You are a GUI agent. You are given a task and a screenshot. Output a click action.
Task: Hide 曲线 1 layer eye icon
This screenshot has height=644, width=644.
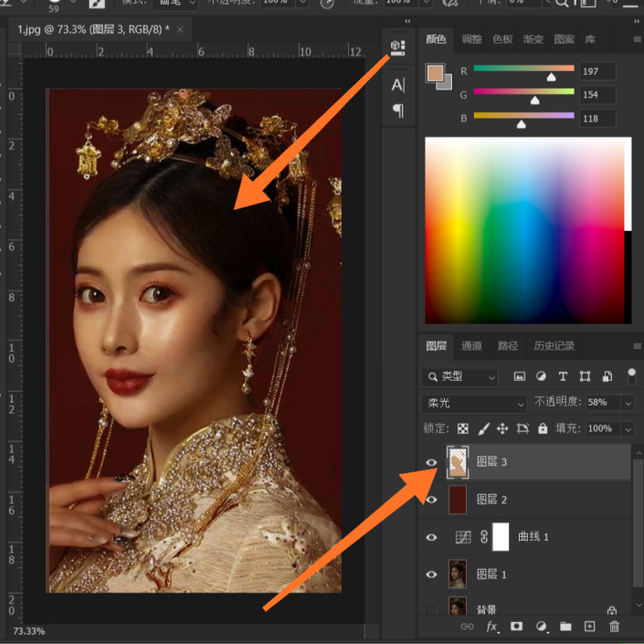pyautogui.click(x=431, y=537)
